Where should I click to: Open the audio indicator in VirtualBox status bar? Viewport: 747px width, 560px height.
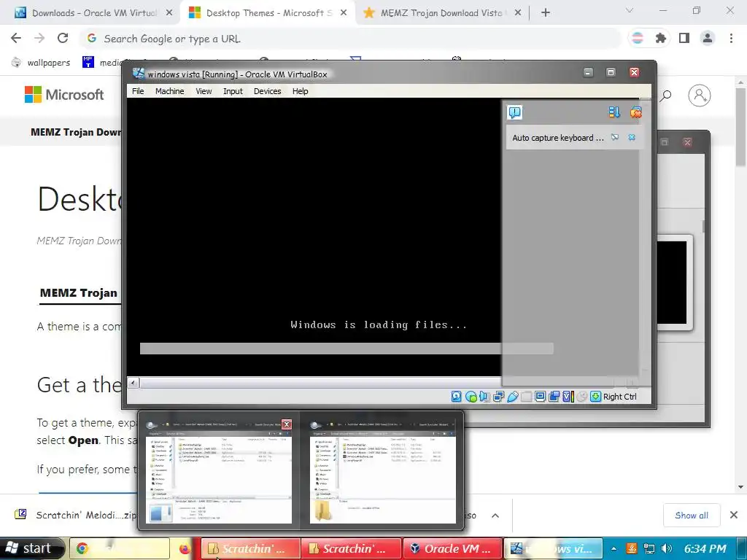tap(484, 396)
